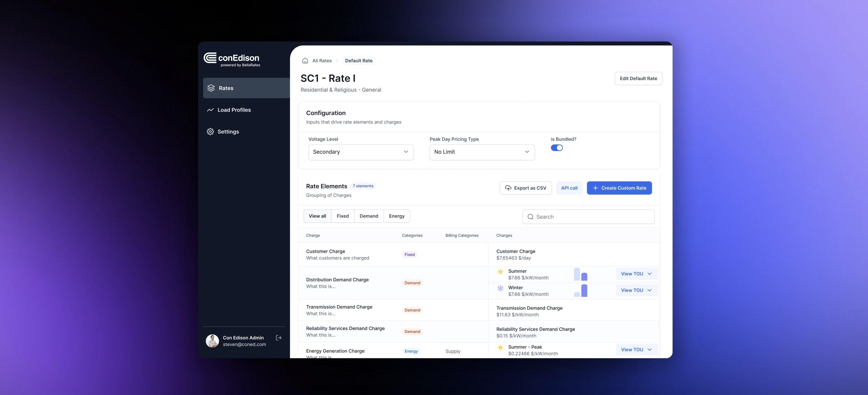The height and width of the screenshot is (395, 868).
Task: Click the Con Edison Admin avatar photo
Action: (212, 341)
